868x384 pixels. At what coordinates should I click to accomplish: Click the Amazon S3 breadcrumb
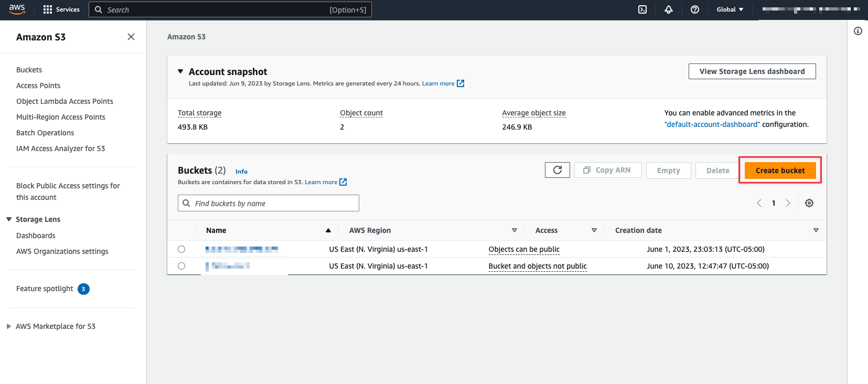[x=186, y=37]
